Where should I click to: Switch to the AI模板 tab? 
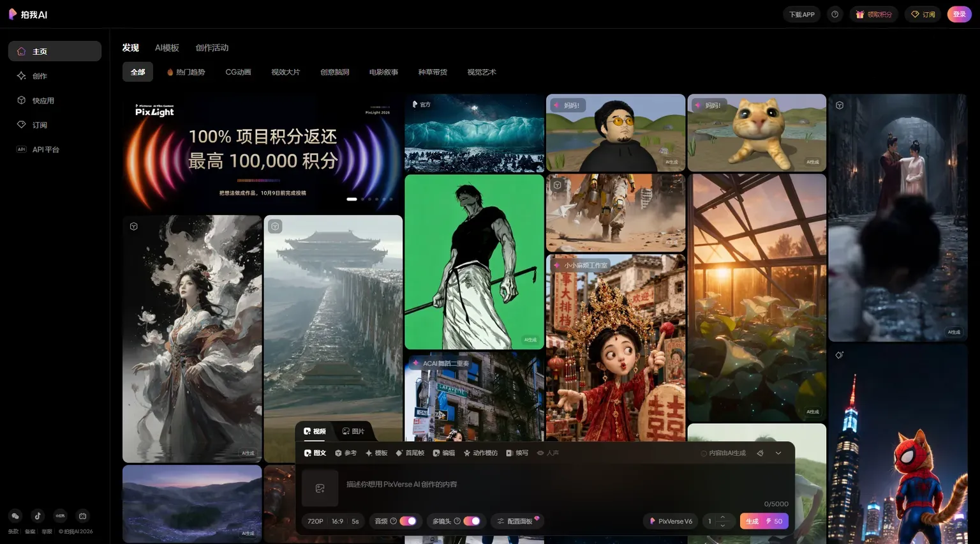pyautogui.click(x=167, y=48)
